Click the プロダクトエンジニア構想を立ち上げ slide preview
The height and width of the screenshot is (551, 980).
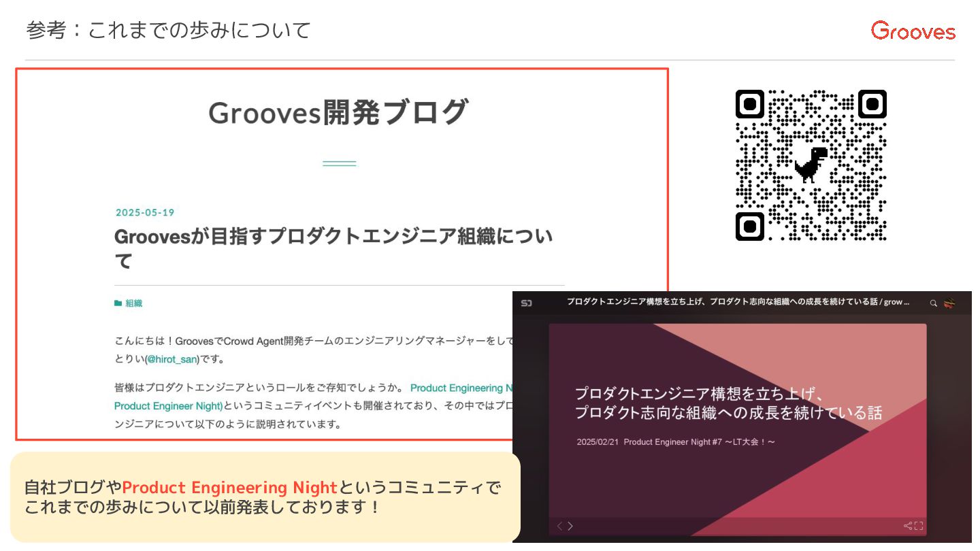[x=738, y=429]
